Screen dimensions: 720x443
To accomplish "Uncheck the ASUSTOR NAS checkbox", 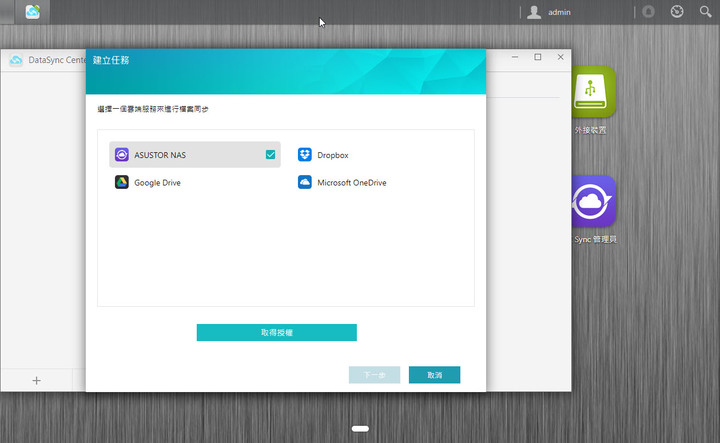I will click(x=270, y=155).
